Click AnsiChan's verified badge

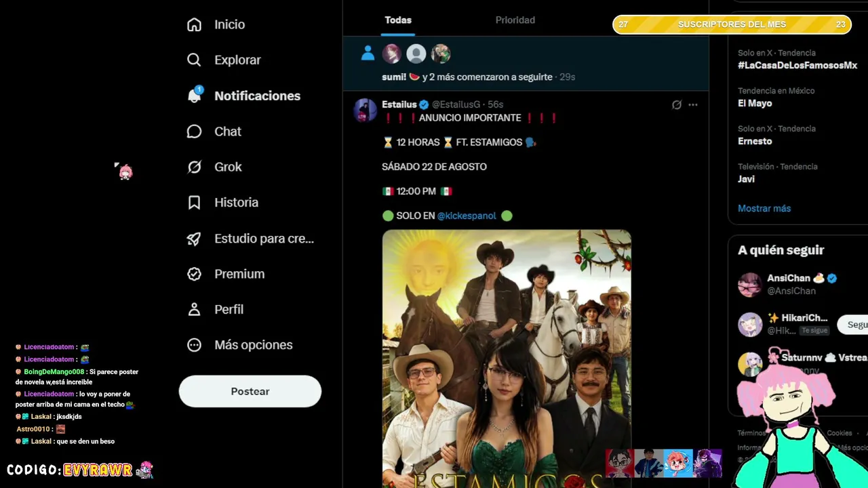tap(832, 279)
